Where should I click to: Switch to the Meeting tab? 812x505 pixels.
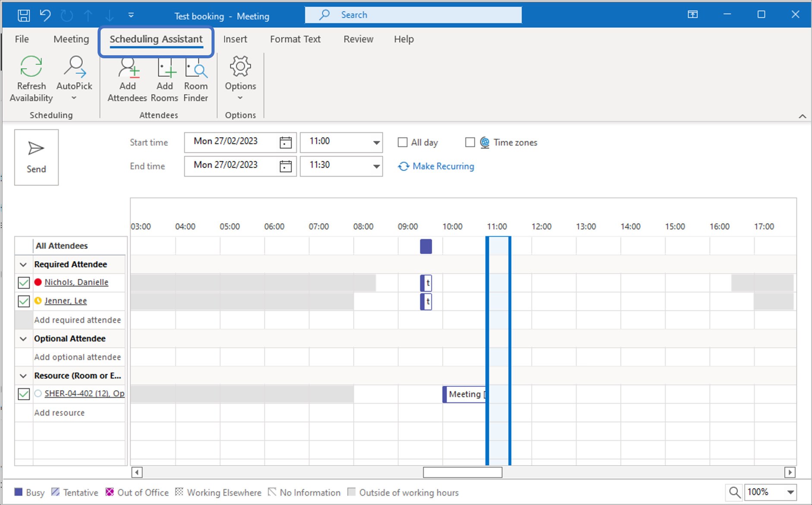(x=71, y=39)
